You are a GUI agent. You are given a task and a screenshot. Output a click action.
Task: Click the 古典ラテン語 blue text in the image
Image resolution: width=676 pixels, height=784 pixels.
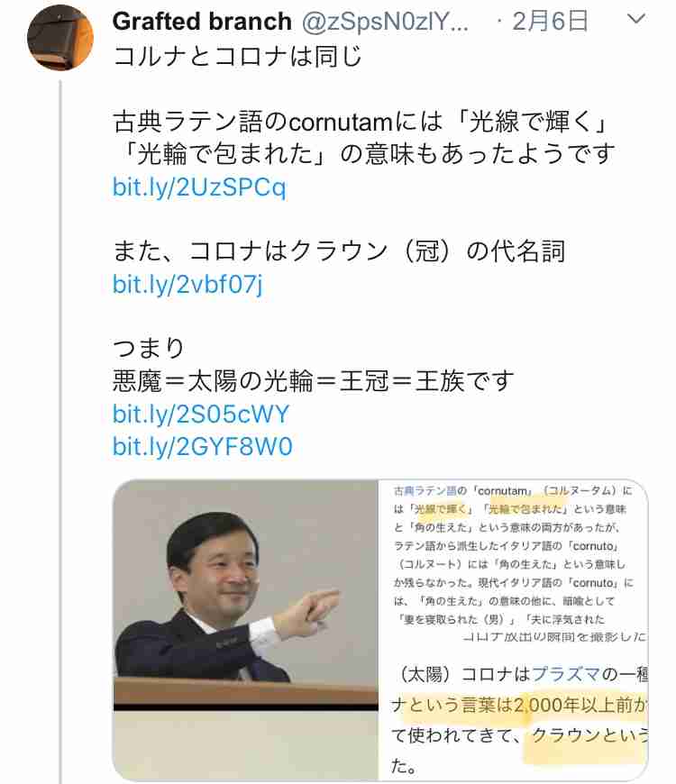tap(425, 490)
